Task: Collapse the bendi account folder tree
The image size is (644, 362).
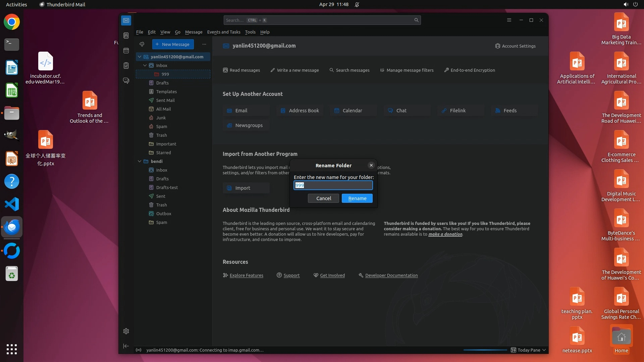Action: [140, 161]
